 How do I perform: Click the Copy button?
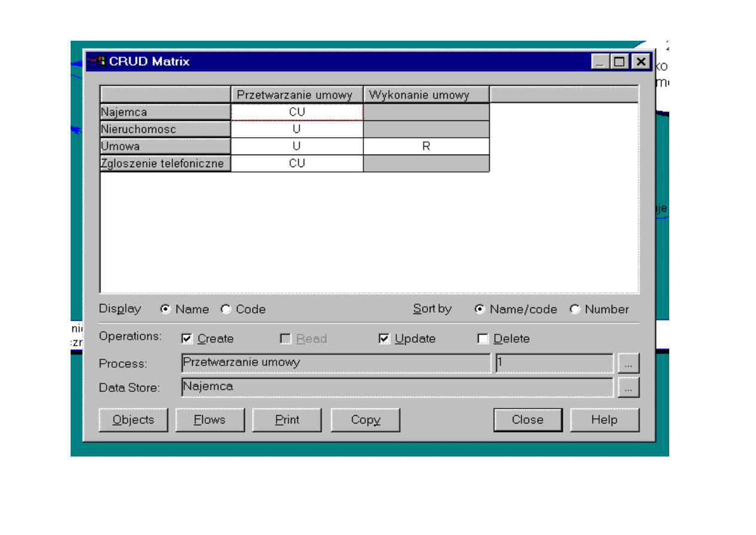pos(365,420)
